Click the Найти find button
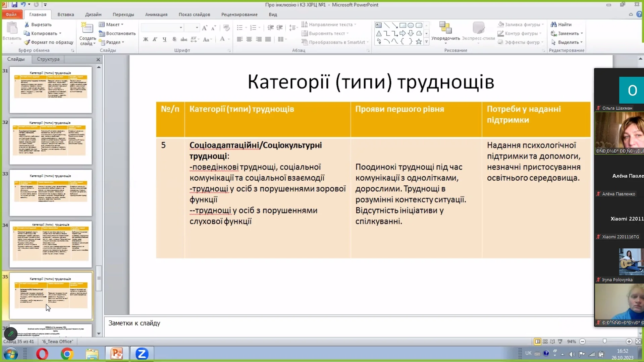This screenshot has height=362, width=644. tap(561, 24)
